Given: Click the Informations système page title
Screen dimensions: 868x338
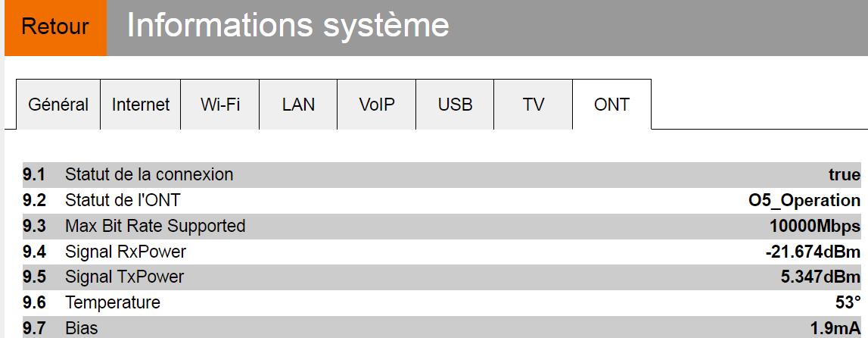Looking at the screenshot, I should [288, 26].
